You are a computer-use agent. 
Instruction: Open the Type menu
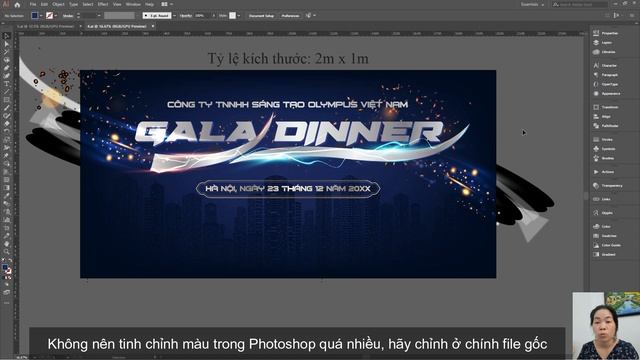pos(73,4)
